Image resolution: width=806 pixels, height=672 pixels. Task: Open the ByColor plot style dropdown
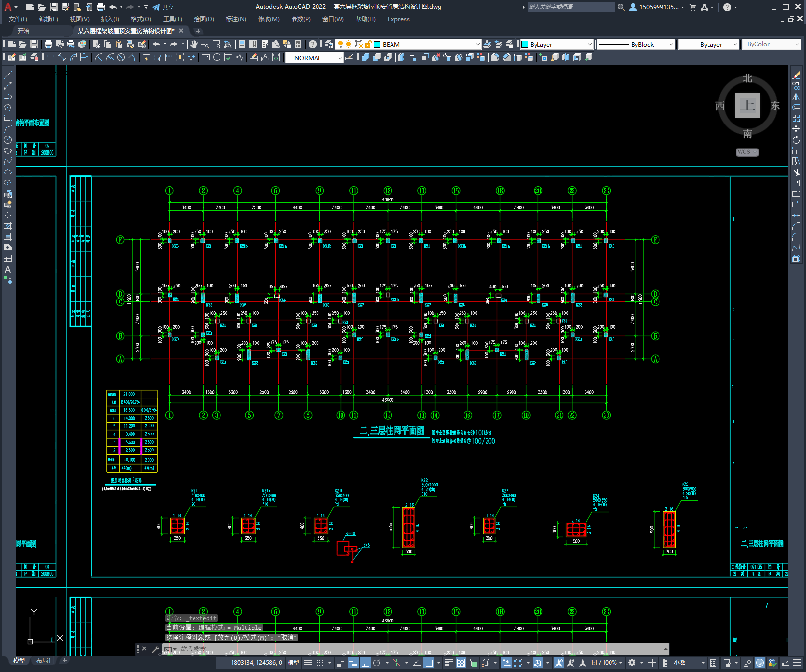796,44
